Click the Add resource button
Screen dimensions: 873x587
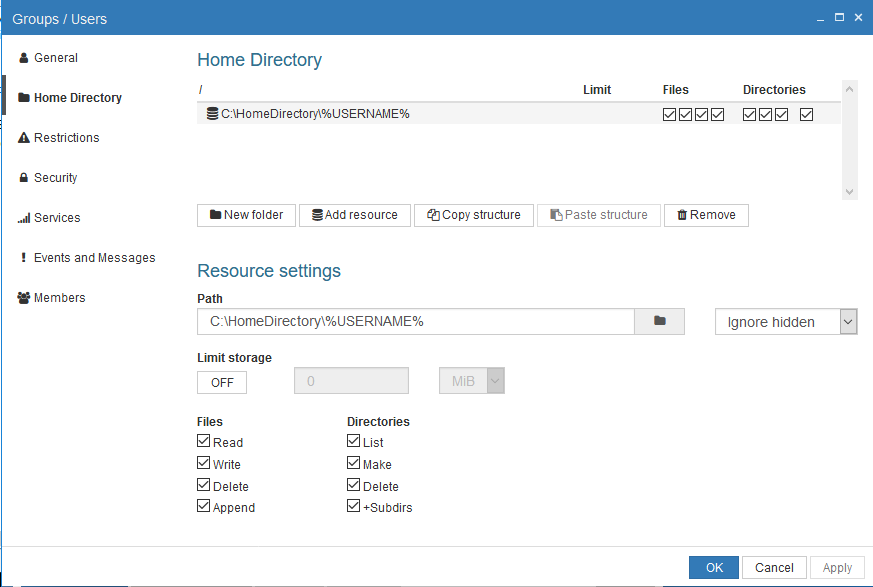click(354, 215)
